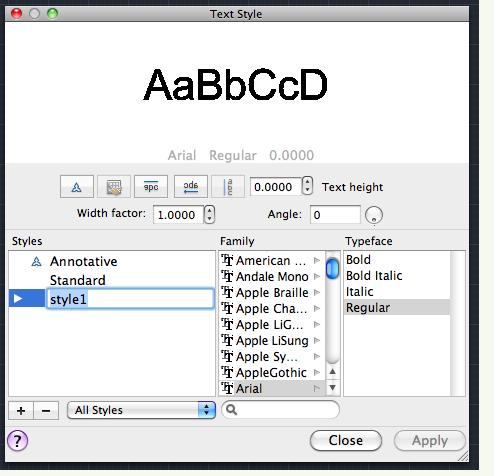Viewport: 494px width, 476px height.
Task: Open help with the purple question mark
Action: [x=17, y=441]
